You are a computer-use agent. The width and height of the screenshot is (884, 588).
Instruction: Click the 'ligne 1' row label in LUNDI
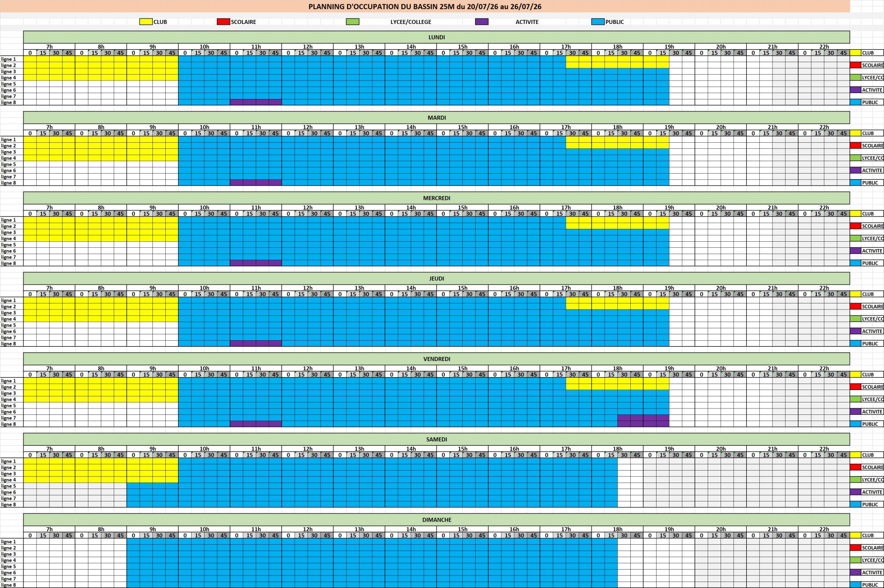pos(8,59)
